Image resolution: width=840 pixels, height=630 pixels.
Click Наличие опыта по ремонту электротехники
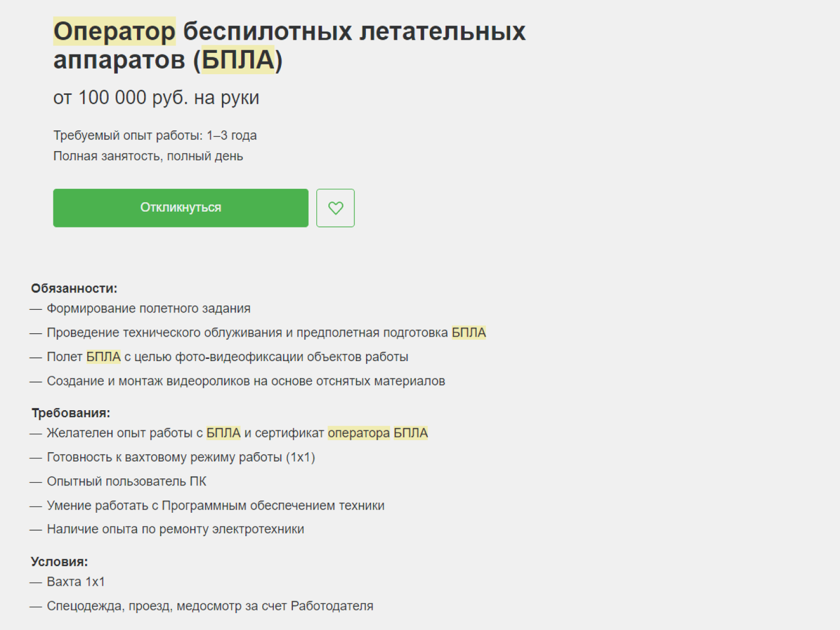[x=175, y=529]
